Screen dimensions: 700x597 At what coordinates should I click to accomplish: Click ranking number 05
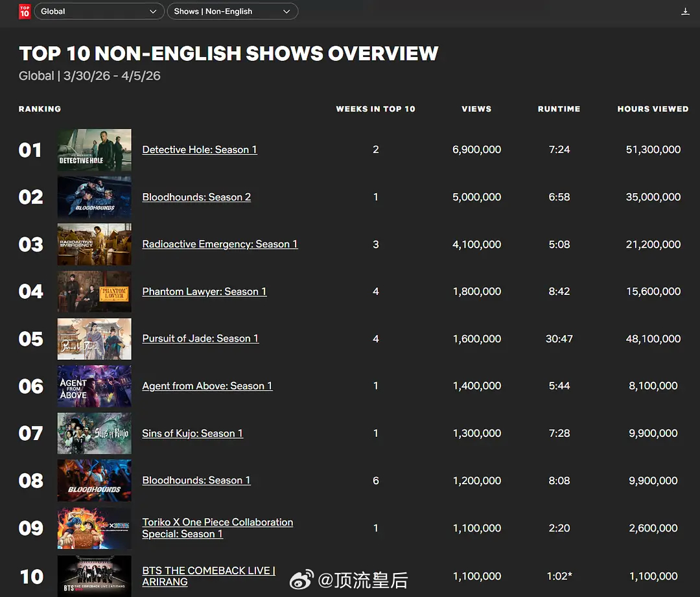click(x=31, y=339)
